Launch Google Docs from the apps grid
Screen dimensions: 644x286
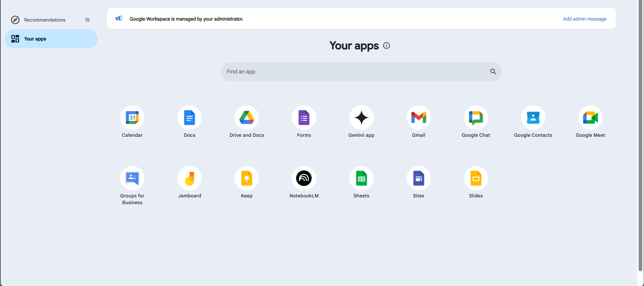tap(190, 118)
